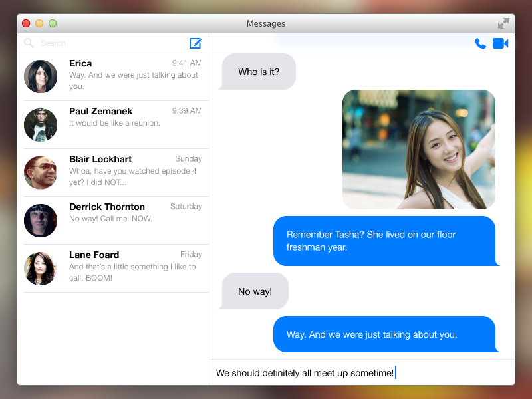The height and width of the screenshot is (399, 532).
Task: Open Blair Lockhart's message thread
Action: coord(133,172)
